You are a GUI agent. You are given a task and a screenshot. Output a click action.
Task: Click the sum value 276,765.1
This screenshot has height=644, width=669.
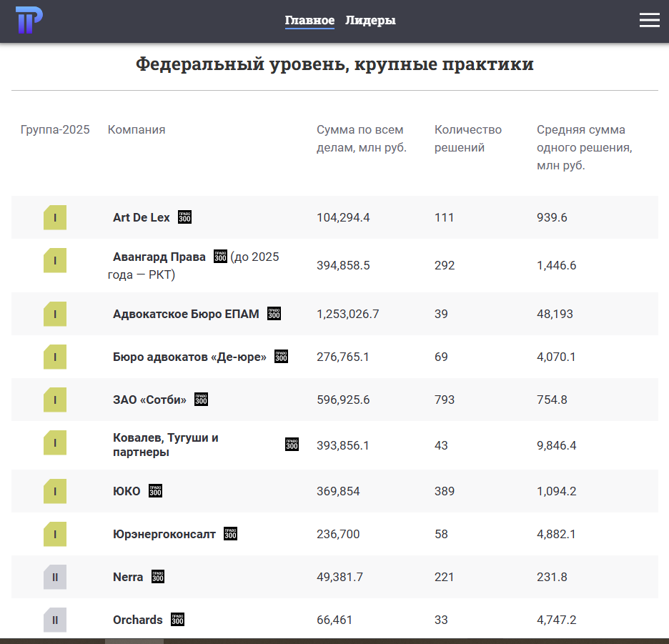click(342, 357)
